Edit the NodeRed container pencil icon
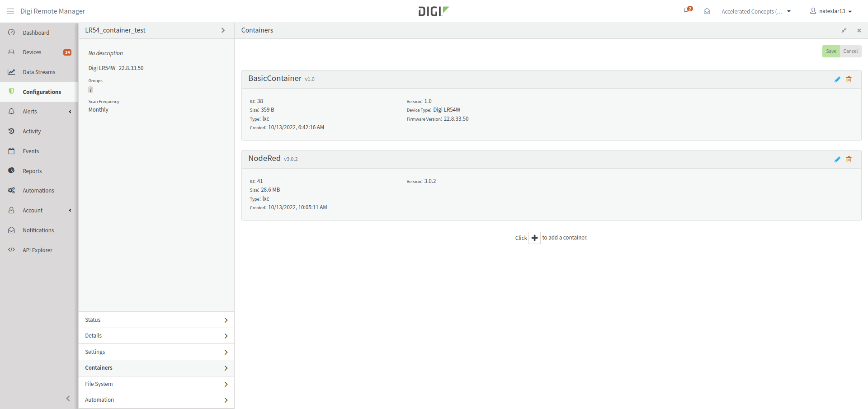 pyautogui.click(x=837, y=160)
